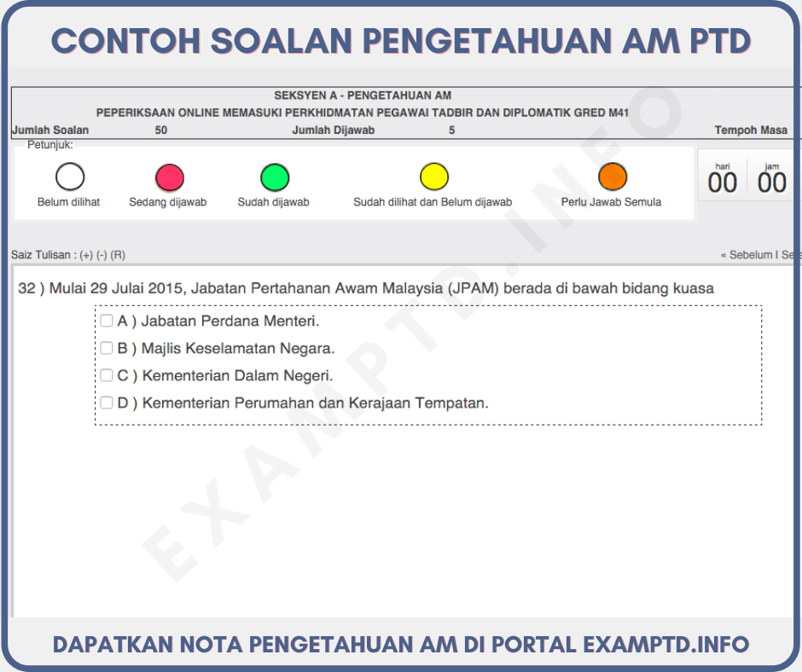
Task: Click the 'Belum dilihat' label
Action: coord(68,202)
